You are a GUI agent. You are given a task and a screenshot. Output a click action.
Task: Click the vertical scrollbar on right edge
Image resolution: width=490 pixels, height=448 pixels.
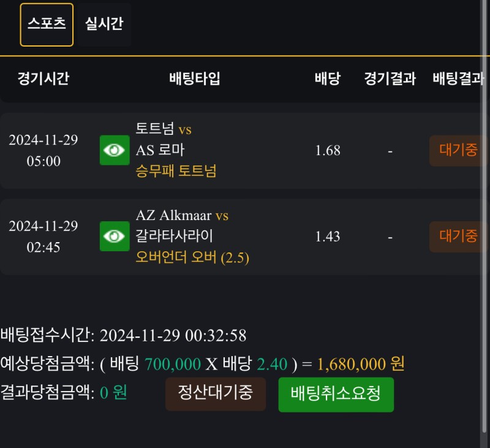pos(483,245)
